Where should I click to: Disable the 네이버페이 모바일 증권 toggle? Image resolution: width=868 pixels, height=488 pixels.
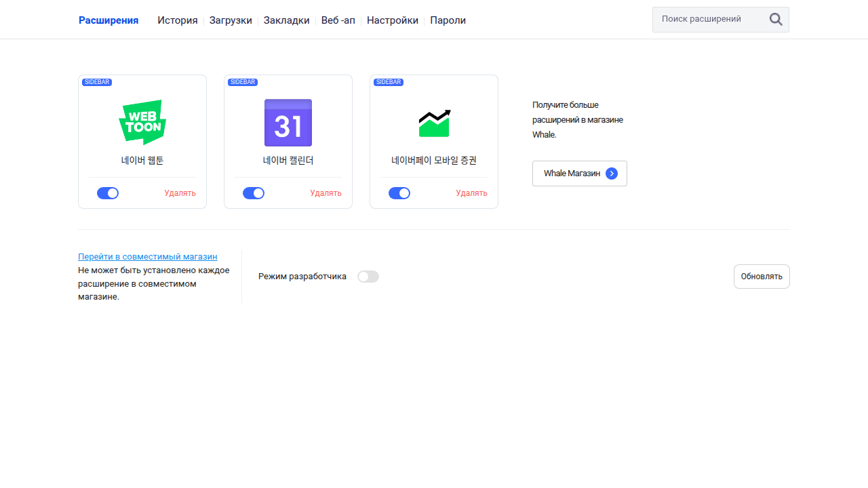point(399,193)
